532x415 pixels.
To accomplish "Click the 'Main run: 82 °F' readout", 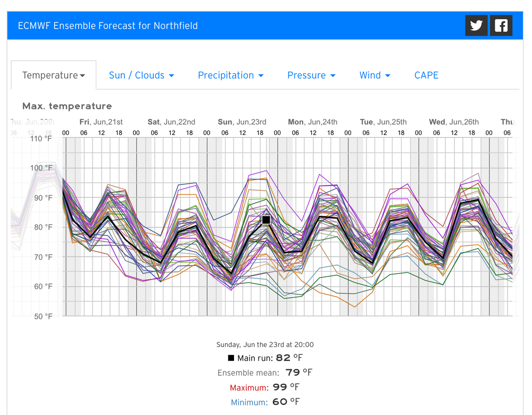I will [x=265, y=358].
